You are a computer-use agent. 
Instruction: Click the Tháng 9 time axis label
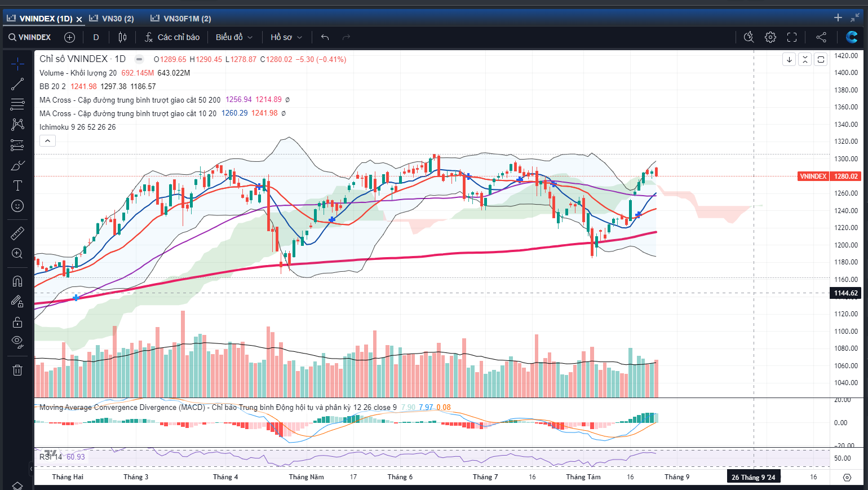pos(677,477)
